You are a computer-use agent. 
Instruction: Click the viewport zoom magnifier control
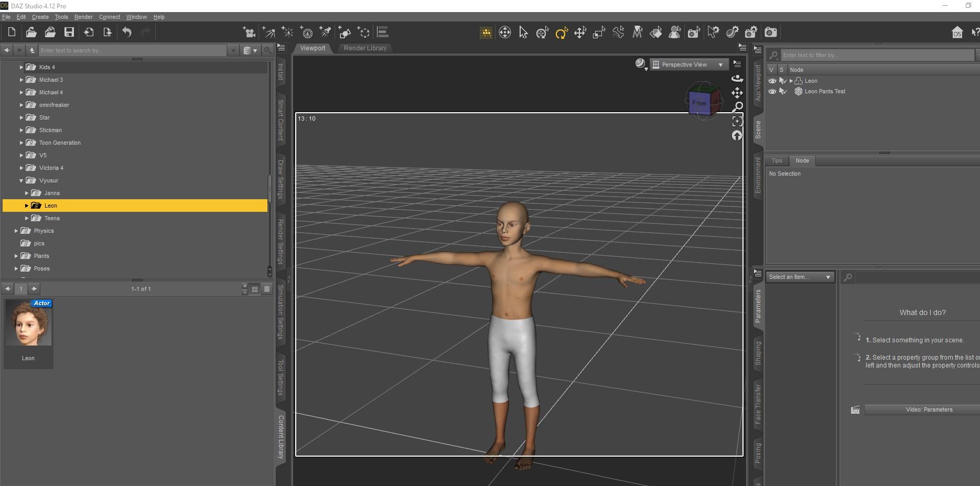point(737,107)
